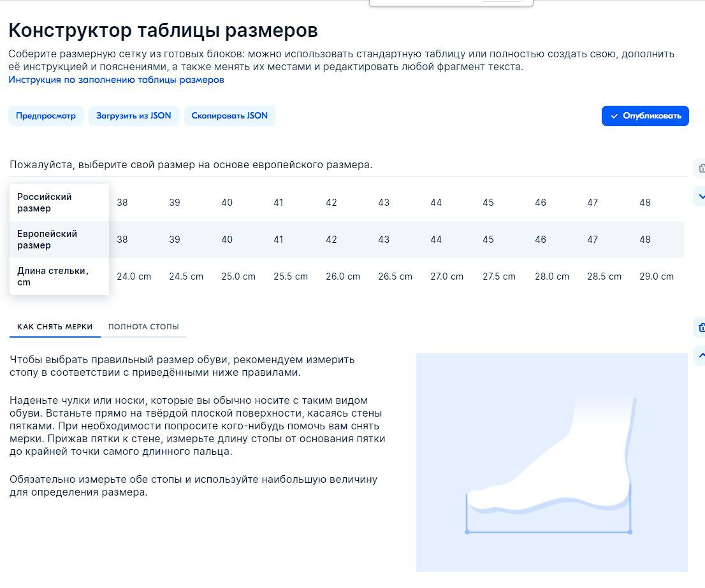Select Европейский размер cell 48
Screen dimensions: 705x588
[645, 240]
